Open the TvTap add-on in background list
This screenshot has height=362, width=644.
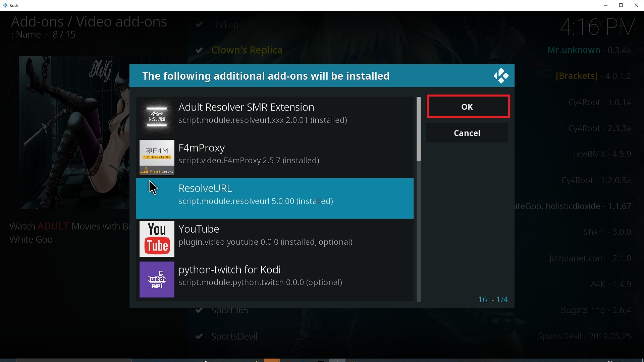(x=226, y=24)
